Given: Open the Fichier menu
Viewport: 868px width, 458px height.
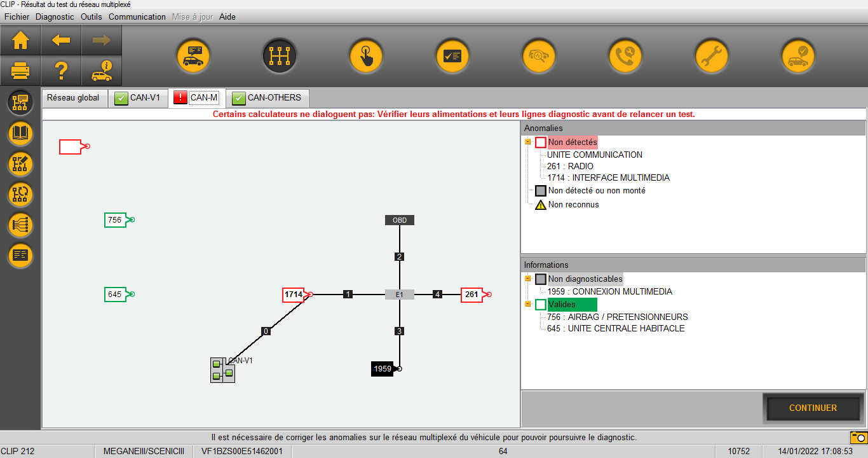Looking at the screenshot, I should pos(17,17).
